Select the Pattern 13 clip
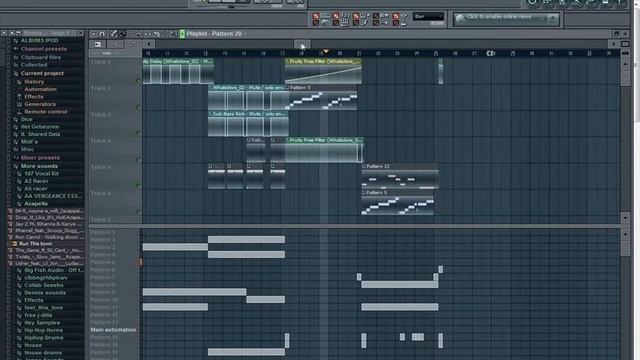Screen dimensions: 640x360 pyautogui.click(x=400, y=176)
